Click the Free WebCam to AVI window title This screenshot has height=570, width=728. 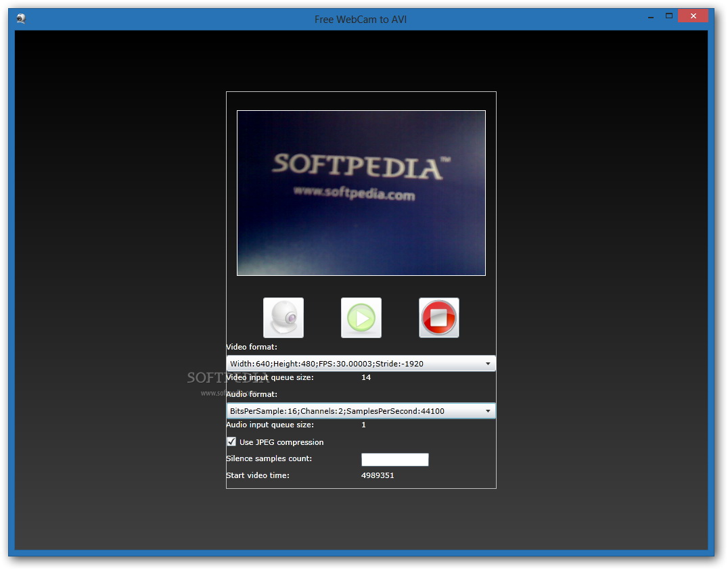coord(361,20)
